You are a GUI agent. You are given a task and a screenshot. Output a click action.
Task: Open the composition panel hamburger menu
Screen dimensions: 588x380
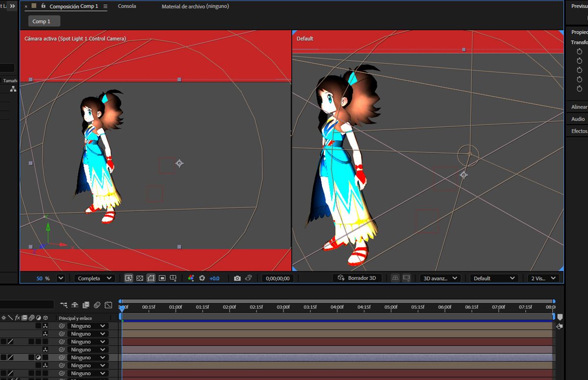pos(105,6)
